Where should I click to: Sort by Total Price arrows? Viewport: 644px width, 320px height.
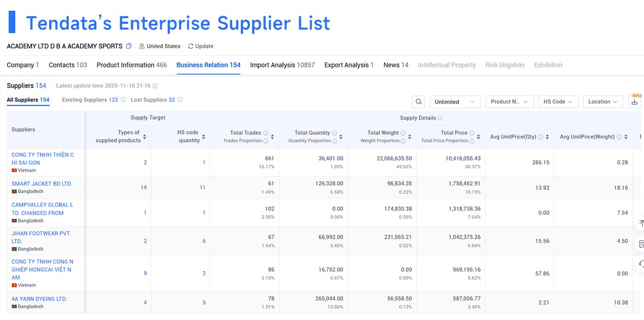(x=478, y=137)
